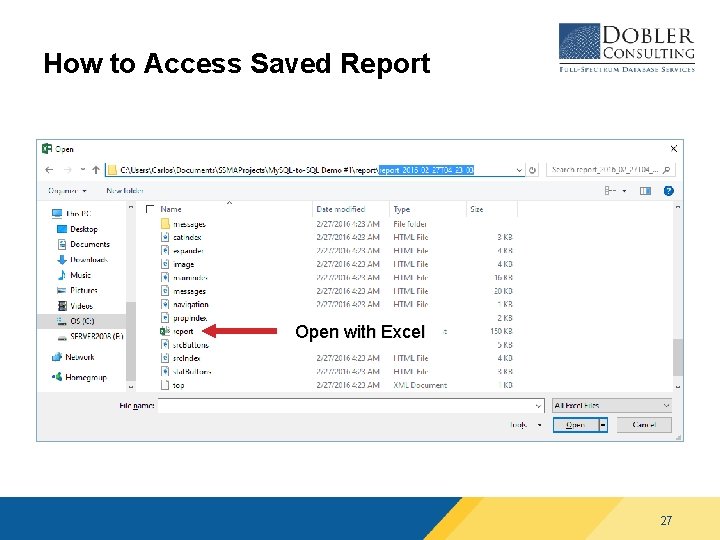Select the messages folder icon
The image size is (720, 540).
pos(165,224)
